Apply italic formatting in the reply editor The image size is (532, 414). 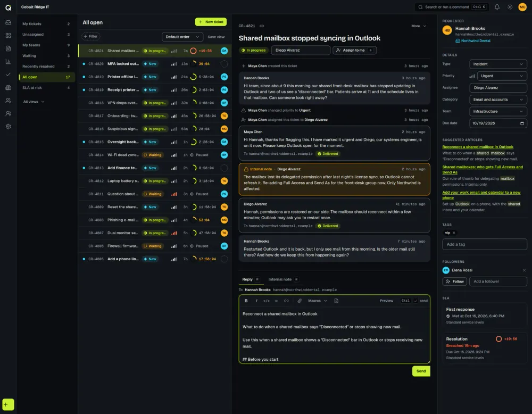coord(256,301)
